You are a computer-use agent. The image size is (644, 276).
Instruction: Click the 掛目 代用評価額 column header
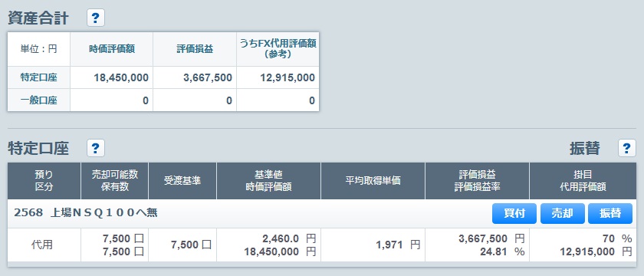click(583, 181)
